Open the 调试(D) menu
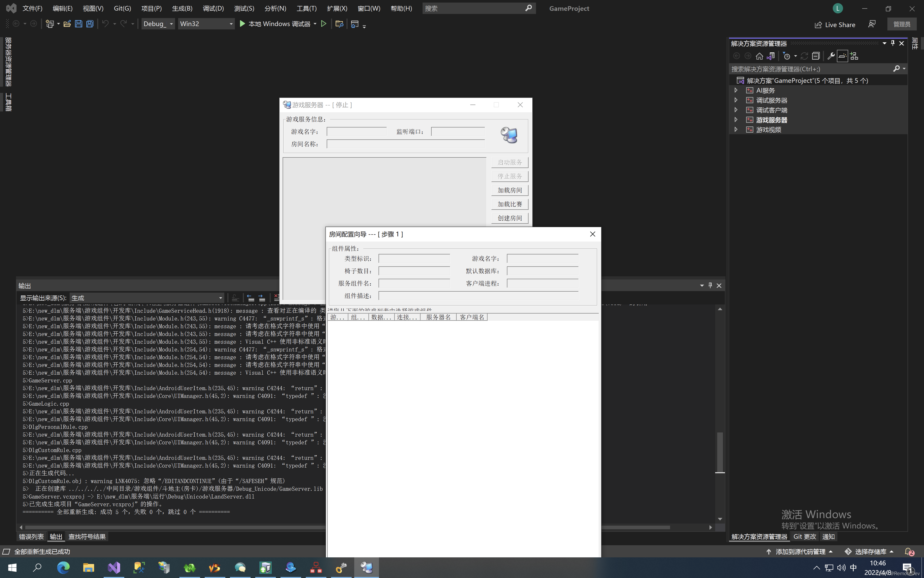The height and width of the screenshot is (578, 924). tap(213, 9)
